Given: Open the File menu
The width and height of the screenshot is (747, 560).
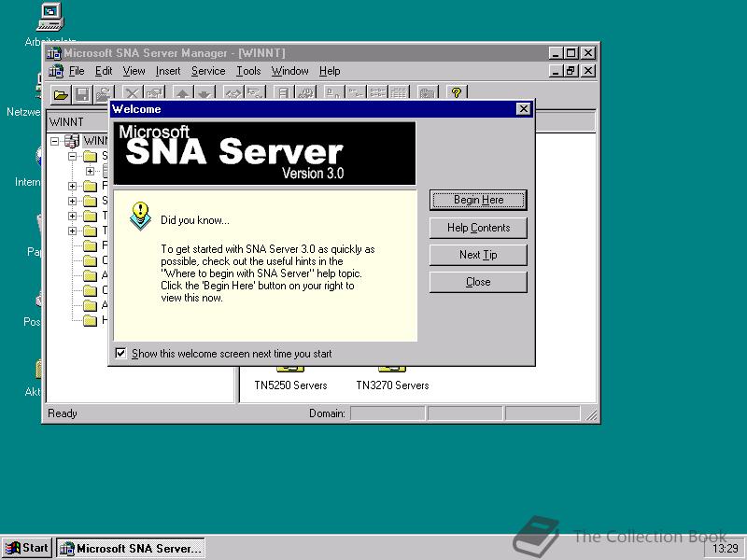Looking at the screenshot, I should click(77, 71).
